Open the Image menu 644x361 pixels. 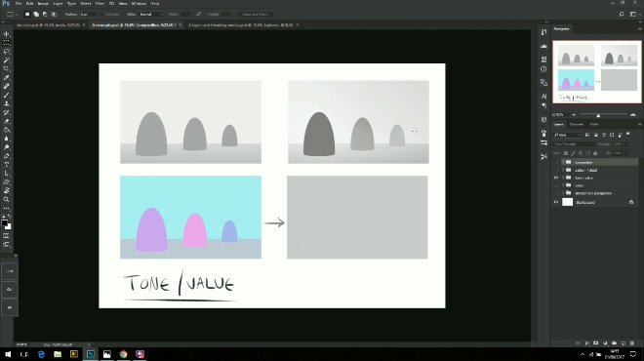43,3
